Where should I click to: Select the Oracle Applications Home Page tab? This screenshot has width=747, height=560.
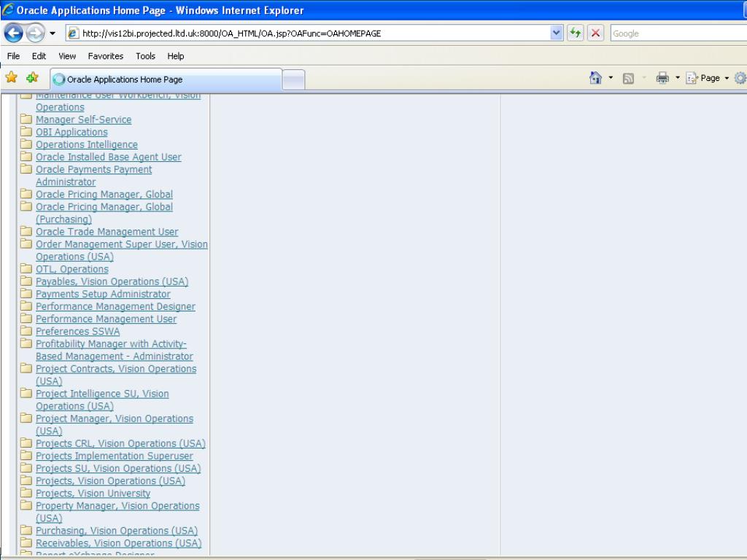point(166,79)
